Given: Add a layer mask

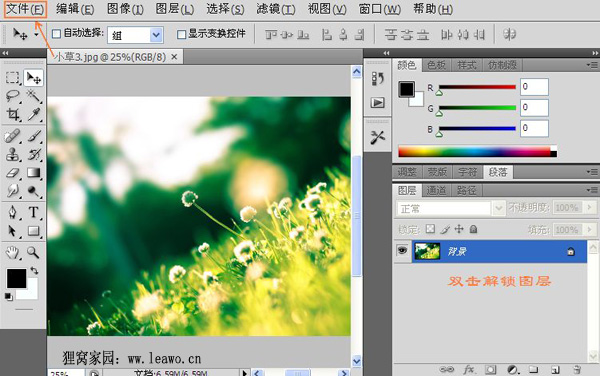Looking at the screenshot, I should [491, 369].
